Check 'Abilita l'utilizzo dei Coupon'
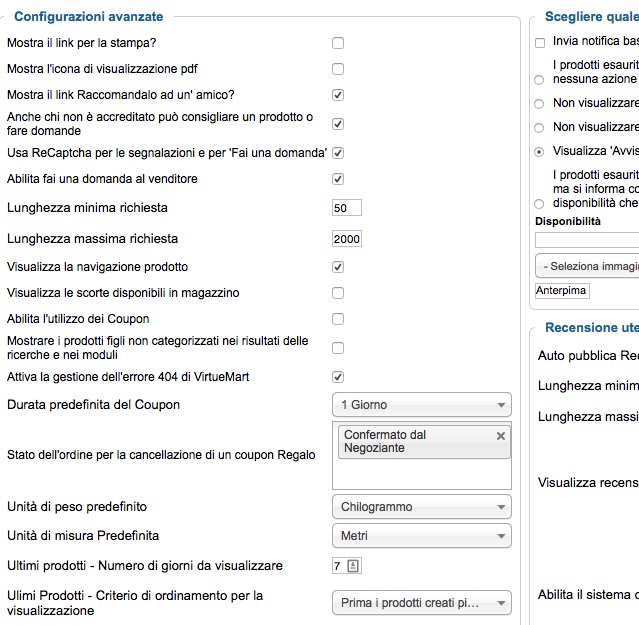Screen dimensions: 639x625 click(338, 319)
